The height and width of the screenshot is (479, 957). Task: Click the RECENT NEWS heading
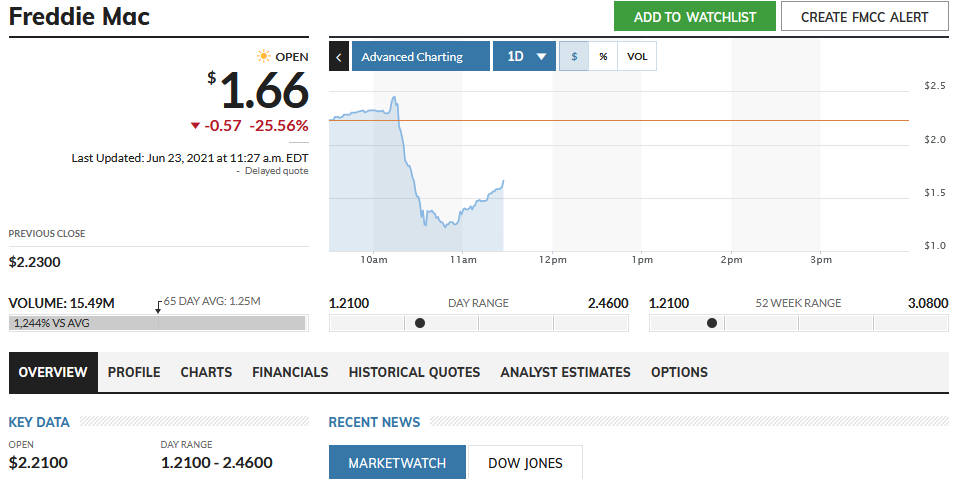click(x=375, y=422)
